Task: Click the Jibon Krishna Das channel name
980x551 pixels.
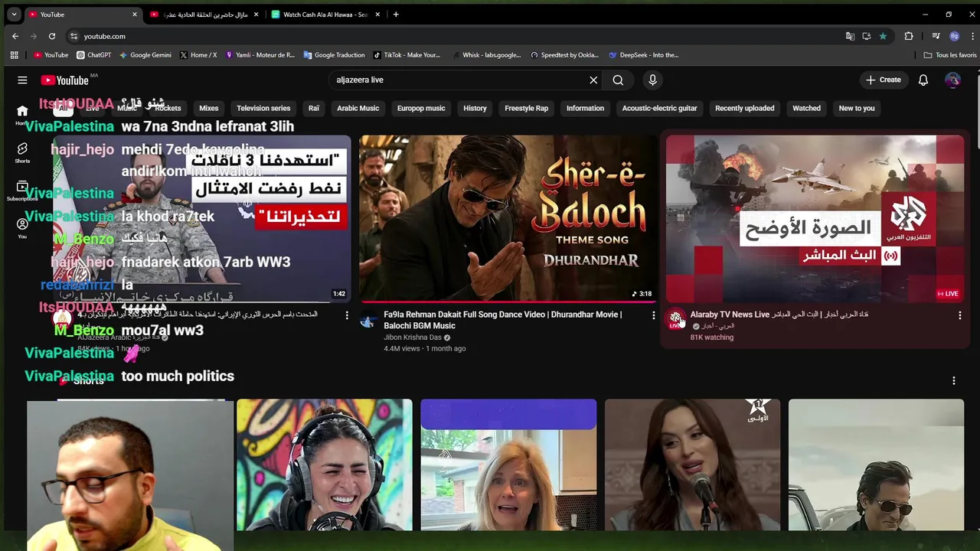Action: tap(413, 337)
